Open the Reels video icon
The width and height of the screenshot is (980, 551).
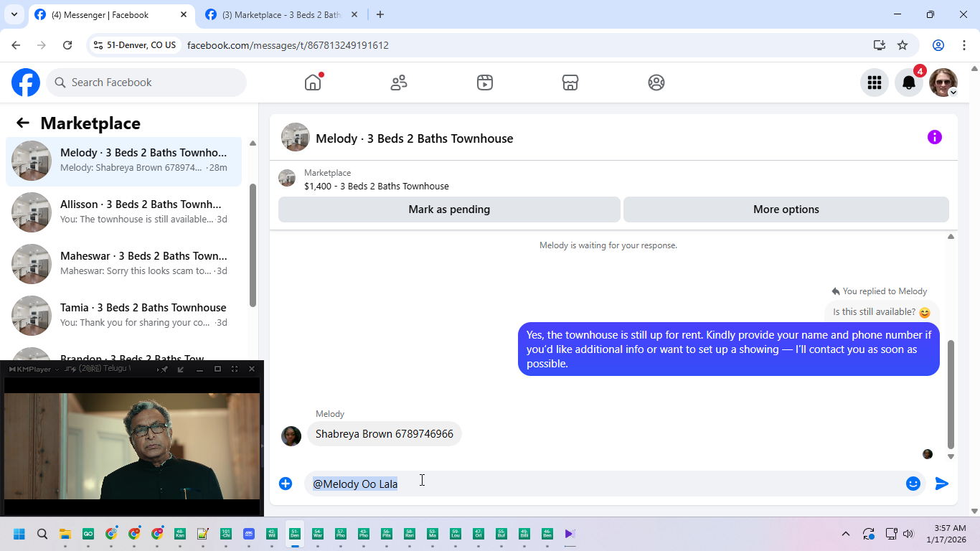485,83
